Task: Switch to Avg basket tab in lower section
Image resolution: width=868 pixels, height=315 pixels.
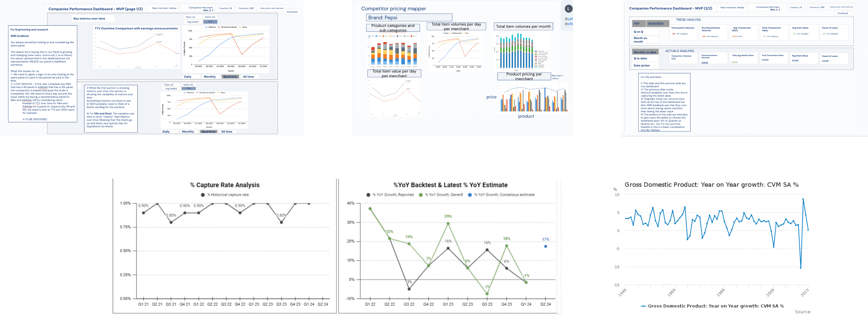Action: [x=171, y=88]
